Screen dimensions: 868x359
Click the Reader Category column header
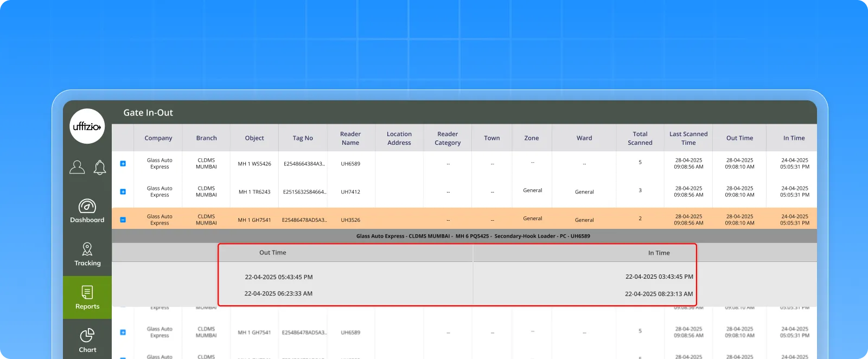coord(448,138)
